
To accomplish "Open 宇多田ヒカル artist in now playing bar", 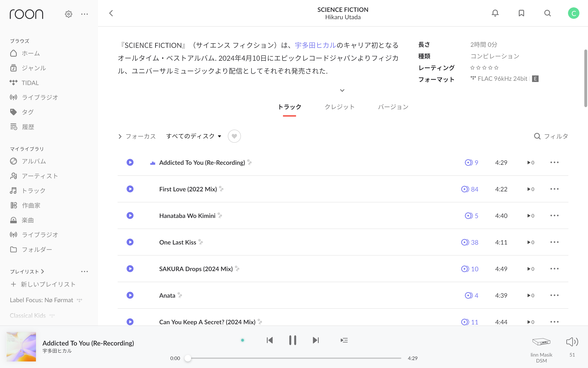I will (x=57, y=351).
